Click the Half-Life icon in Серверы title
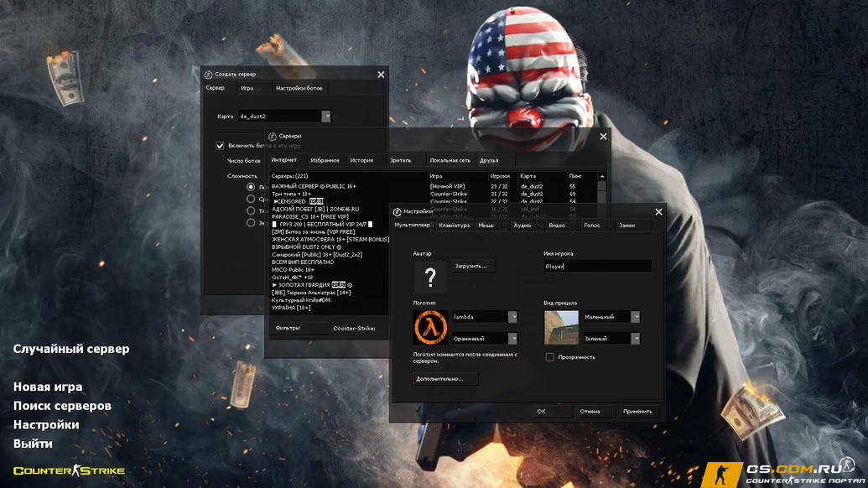This screenshot has width=868, height=488. [273, 136]
